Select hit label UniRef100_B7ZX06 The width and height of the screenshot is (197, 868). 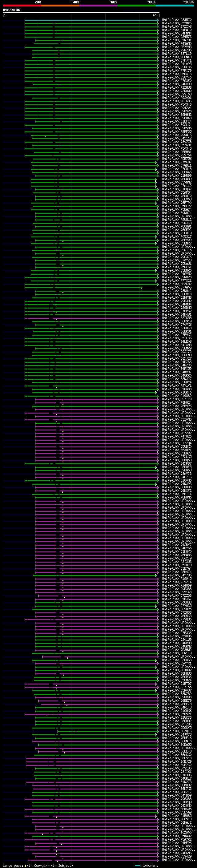[177, 26]
